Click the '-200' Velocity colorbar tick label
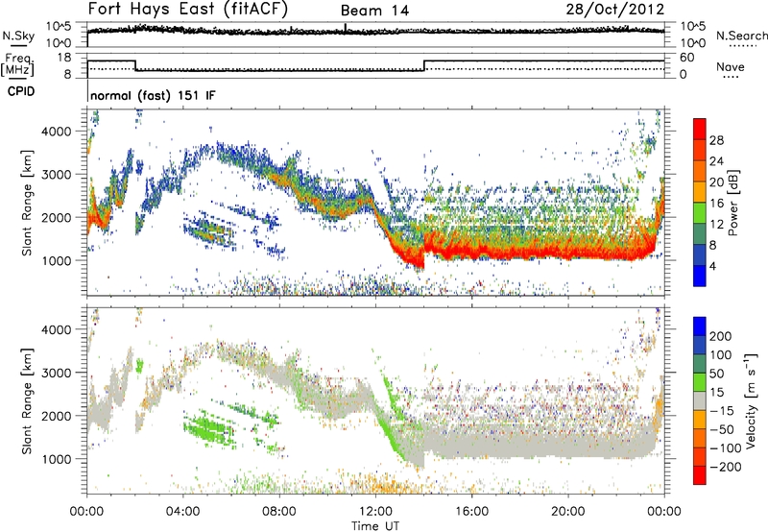 coord(726,467)
